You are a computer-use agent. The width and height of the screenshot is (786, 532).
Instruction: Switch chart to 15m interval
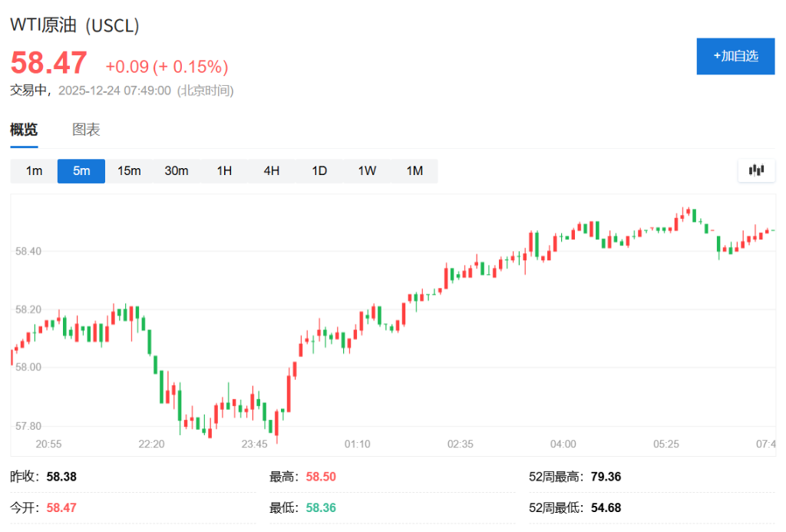click(129, 170)
